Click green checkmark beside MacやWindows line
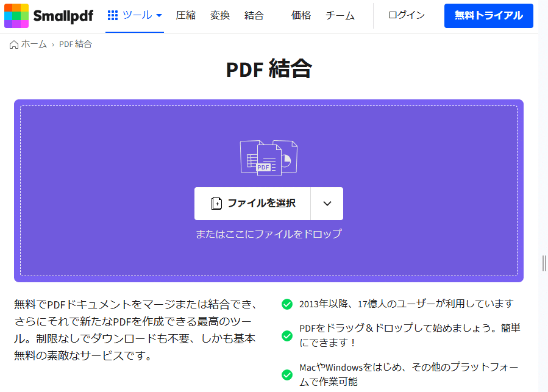 (287, 375)
